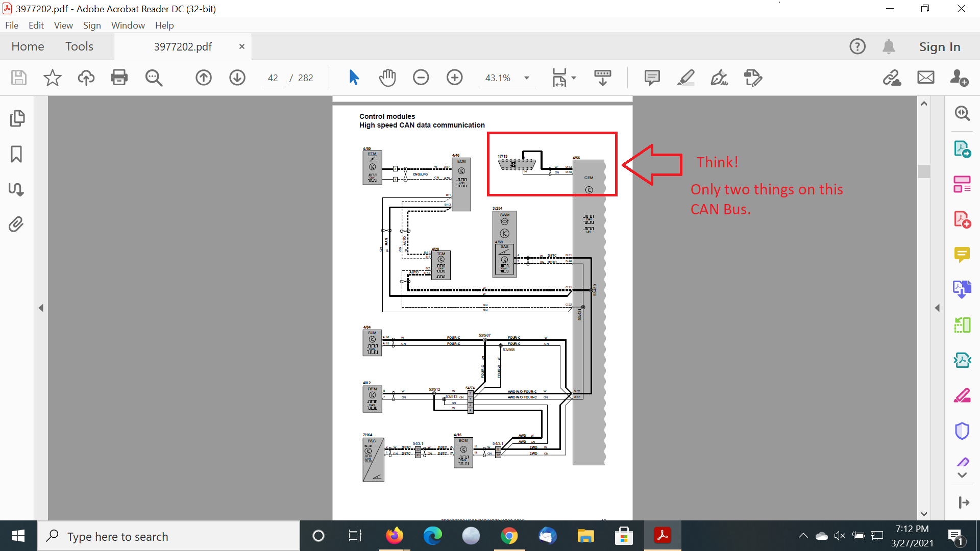This screenshot has height=551, width=980.
Task: Click the vertical scrollbar thumb
Action: (x=924, y=171)
